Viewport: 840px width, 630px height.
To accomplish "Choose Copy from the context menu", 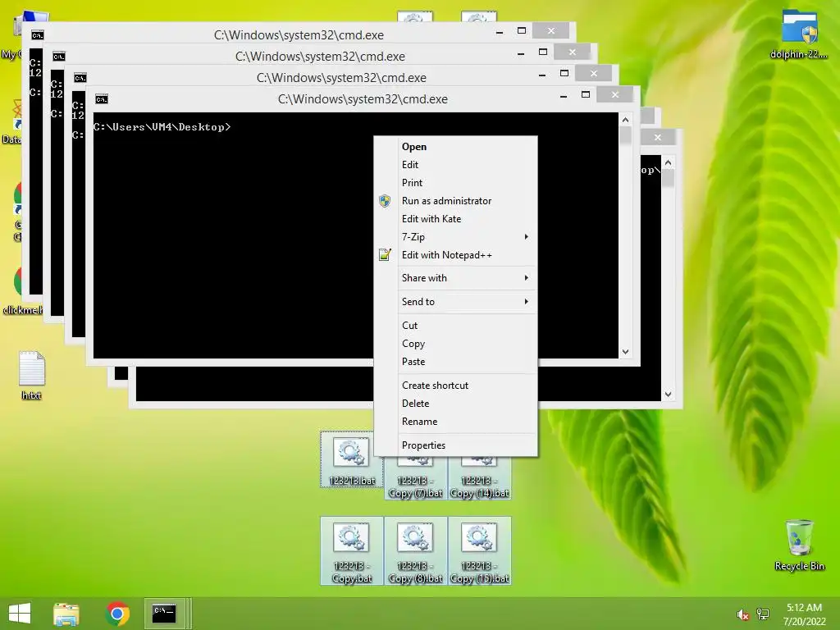I will click(x=455, y=344).
